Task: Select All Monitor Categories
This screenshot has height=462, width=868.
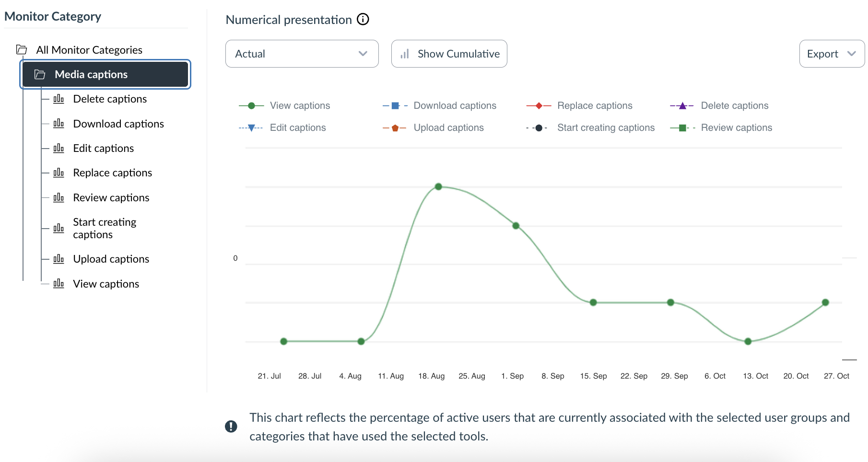Action: click(89, 50)
